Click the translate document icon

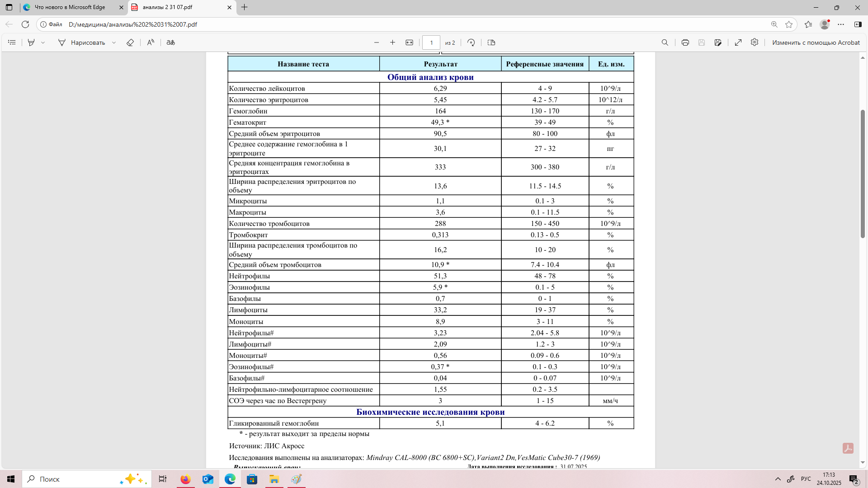point(170,42)
